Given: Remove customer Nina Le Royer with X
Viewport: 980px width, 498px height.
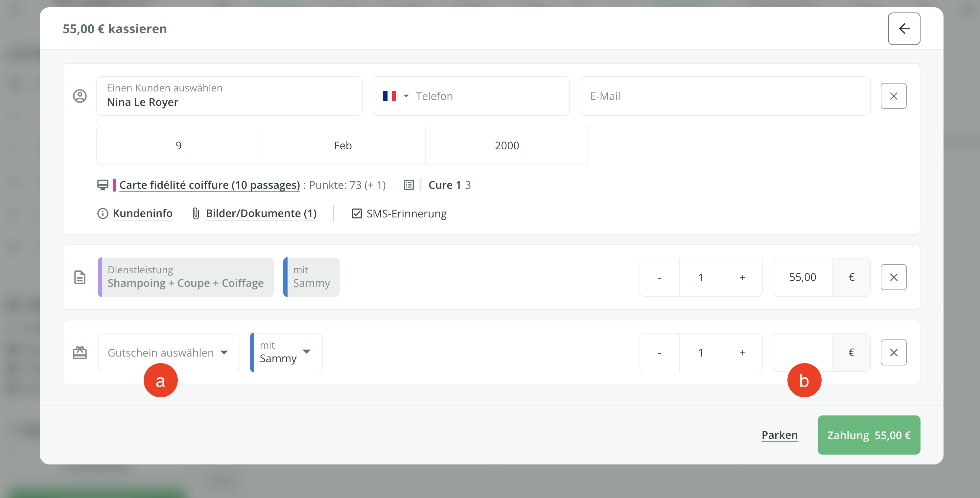Looking at the screenshot, I should click(x=893, y=96).
